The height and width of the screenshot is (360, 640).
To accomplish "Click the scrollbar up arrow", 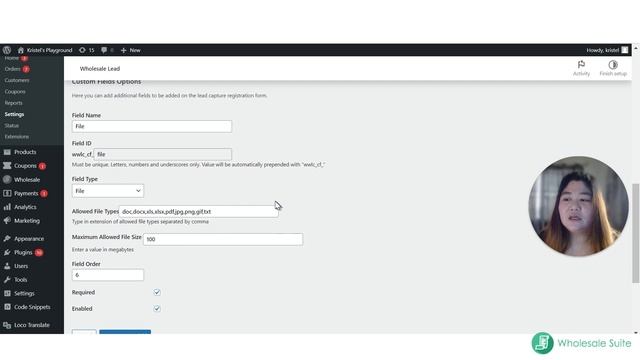I will click(636, 48).
